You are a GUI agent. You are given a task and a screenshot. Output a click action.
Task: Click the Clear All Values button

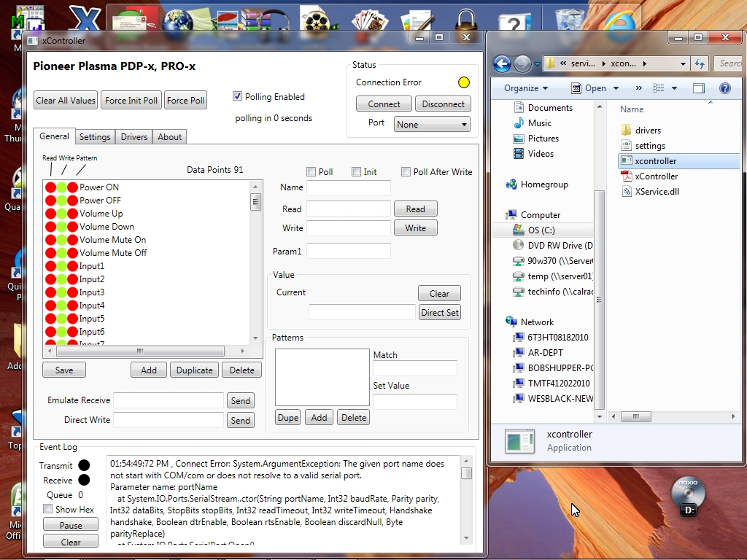point(66,100)
